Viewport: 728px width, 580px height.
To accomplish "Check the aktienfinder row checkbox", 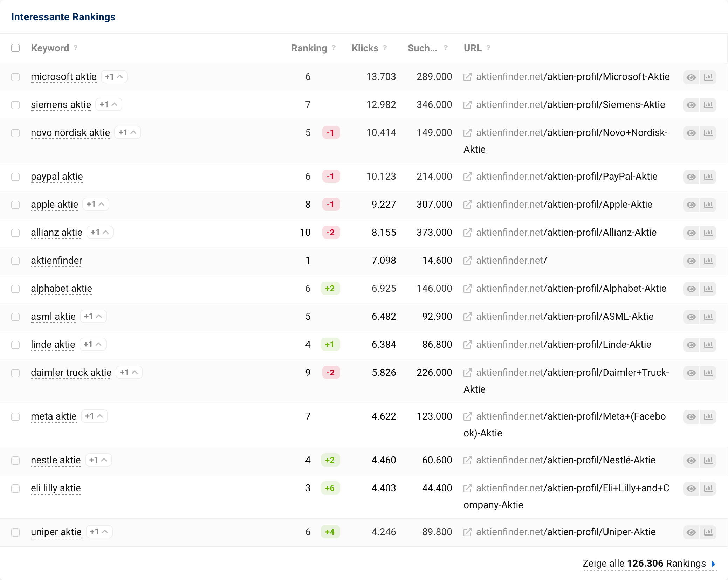I will (15, 261).
